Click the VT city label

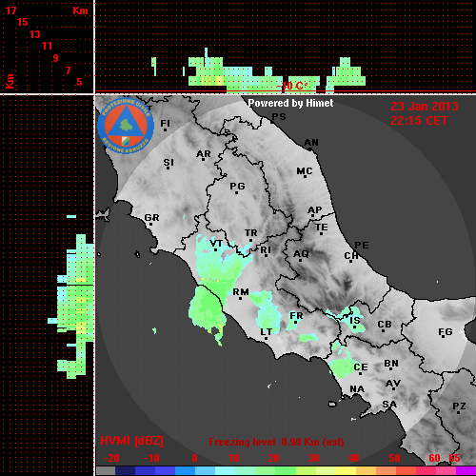coord(216,244)
